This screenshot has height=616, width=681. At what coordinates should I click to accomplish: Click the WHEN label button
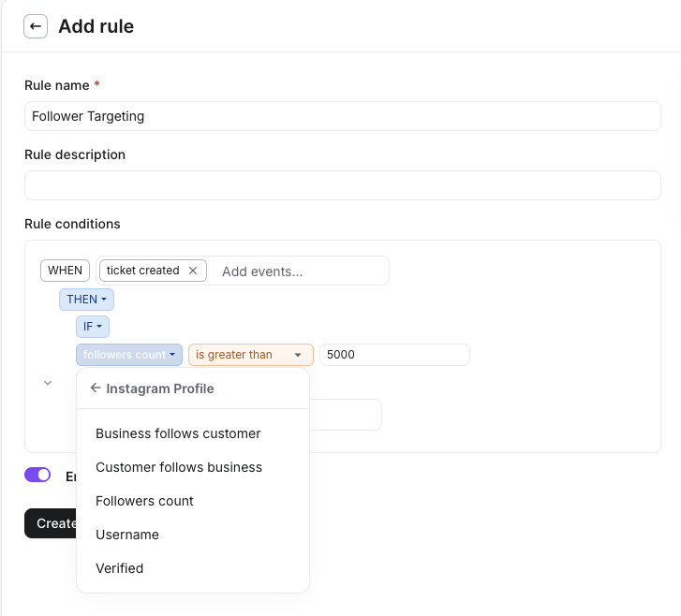pyautogui.click(x=65, y=271)
